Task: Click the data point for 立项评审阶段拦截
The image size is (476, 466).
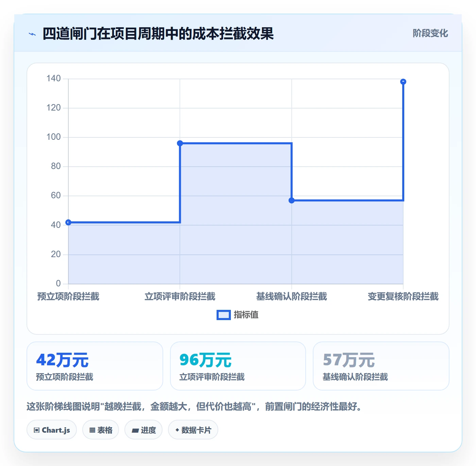Action: [x=180, y=143]
